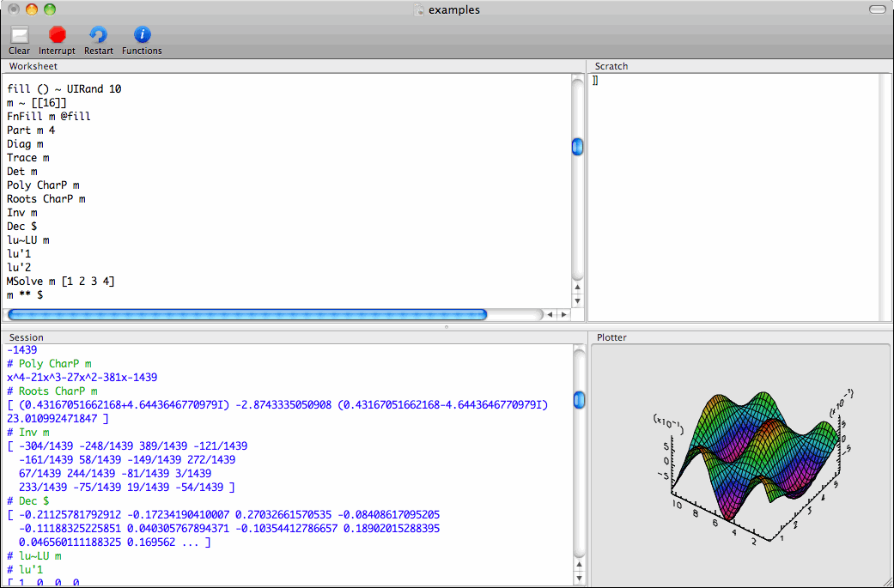Click inside the Scratch text area
This screenshot has height=588, width=894.
(x=734, y=197)
